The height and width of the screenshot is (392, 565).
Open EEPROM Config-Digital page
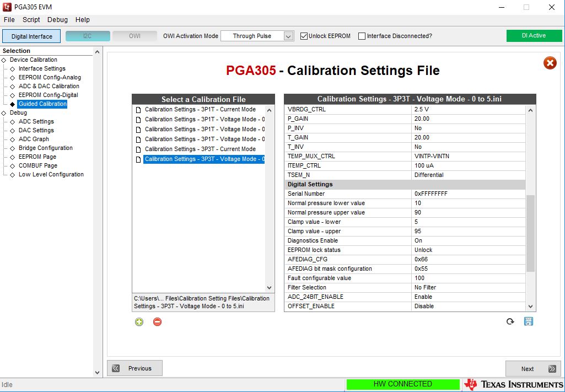coord(49,95)
